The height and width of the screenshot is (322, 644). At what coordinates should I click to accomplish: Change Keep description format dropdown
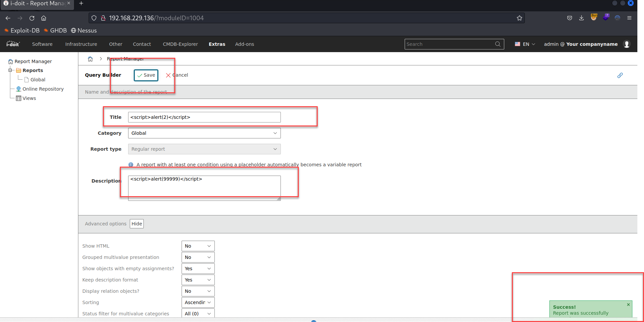[x=198, y=280]
